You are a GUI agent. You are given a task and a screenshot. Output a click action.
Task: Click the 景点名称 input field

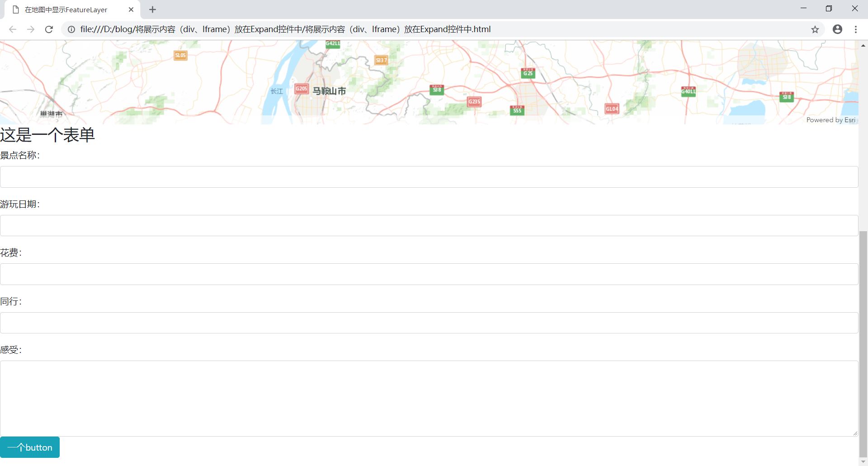[429, 177]
